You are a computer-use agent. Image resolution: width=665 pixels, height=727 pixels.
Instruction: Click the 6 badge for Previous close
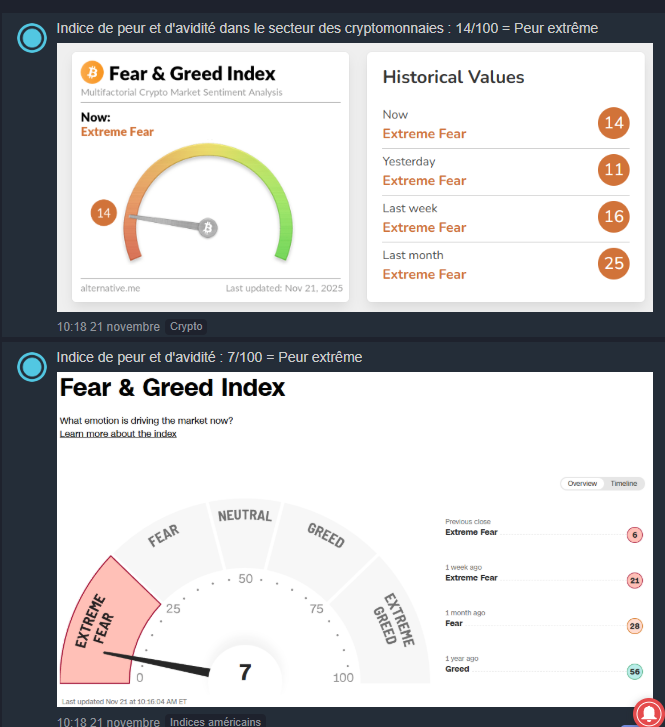tap(635, 535)
